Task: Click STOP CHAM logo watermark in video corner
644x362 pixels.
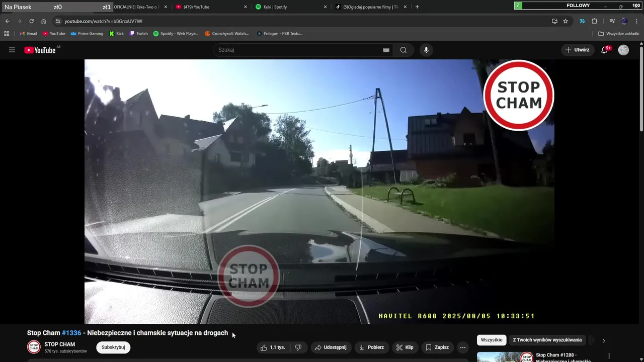Action: 519,95
